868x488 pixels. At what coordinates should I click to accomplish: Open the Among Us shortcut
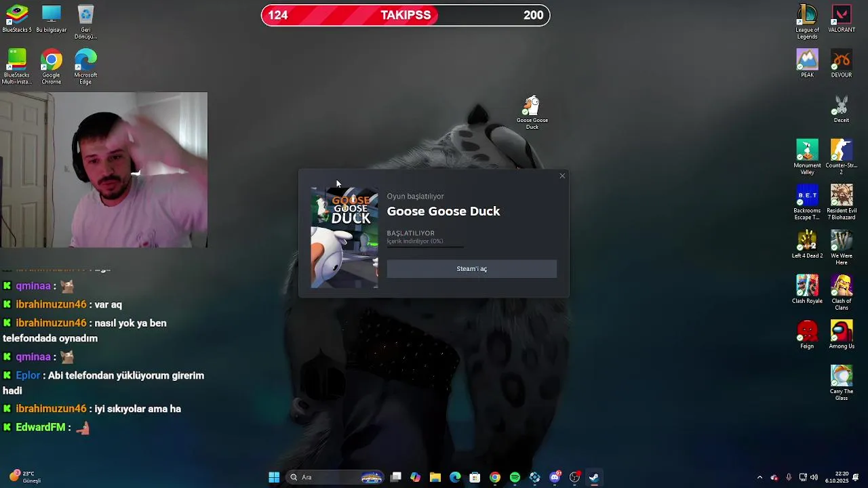pyautogui.click(x=842, y=335)
